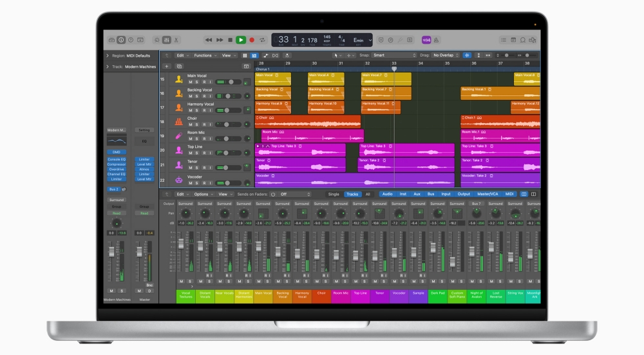Toggle the MIDI channel filter button

pyautogui.click(x=509, y=194)
